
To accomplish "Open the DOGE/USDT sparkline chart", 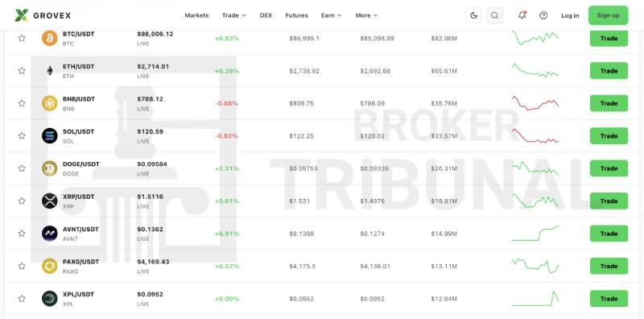I will [535, 168].
